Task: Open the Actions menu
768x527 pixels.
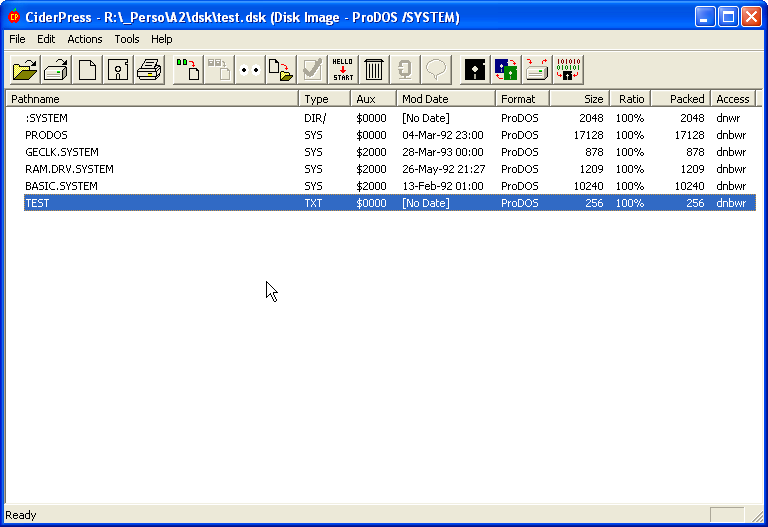Action: [85, 39]
